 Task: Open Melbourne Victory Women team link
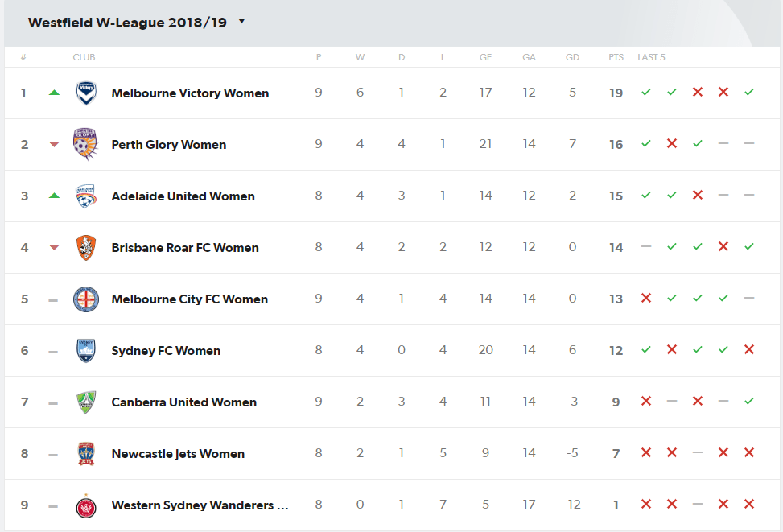tap(190, 93)
